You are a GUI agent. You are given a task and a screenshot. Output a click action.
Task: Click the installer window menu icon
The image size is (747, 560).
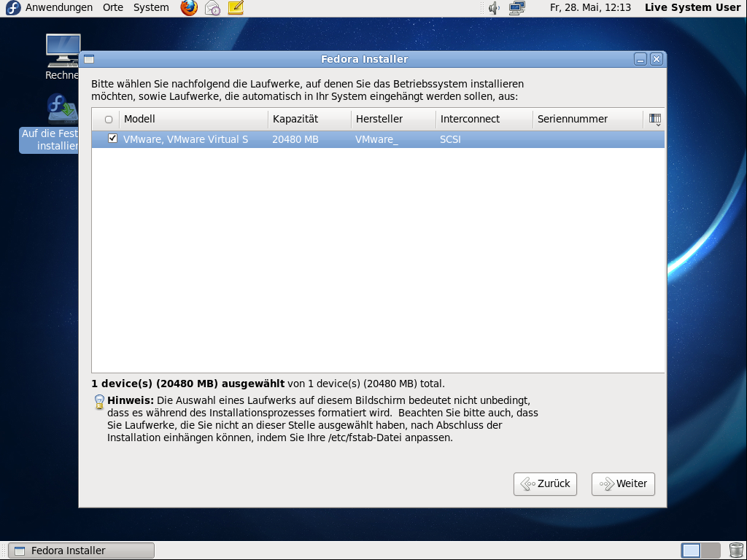[89, 59]
